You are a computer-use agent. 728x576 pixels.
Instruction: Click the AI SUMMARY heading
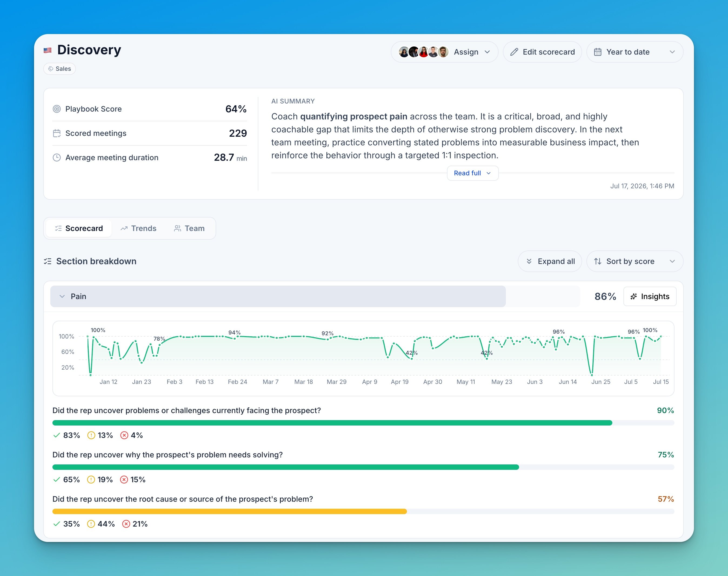tap(293, 101)
